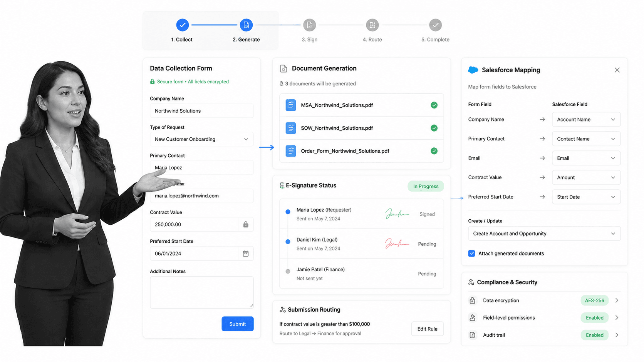Image resolution: width=644 pixels, height=362 pixels.
Task: Expand the Field-level permissions row chevron
Action: (x=617, y=318)
